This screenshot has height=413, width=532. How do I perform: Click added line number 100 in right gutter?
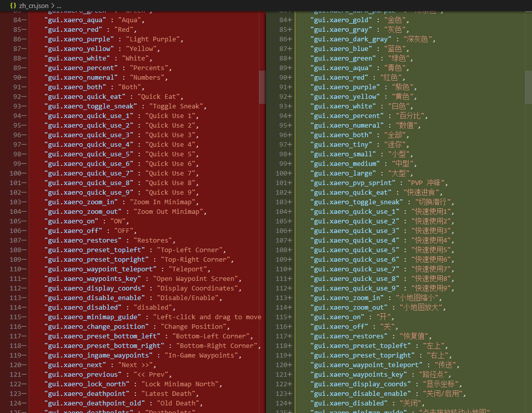coord(282,173)
